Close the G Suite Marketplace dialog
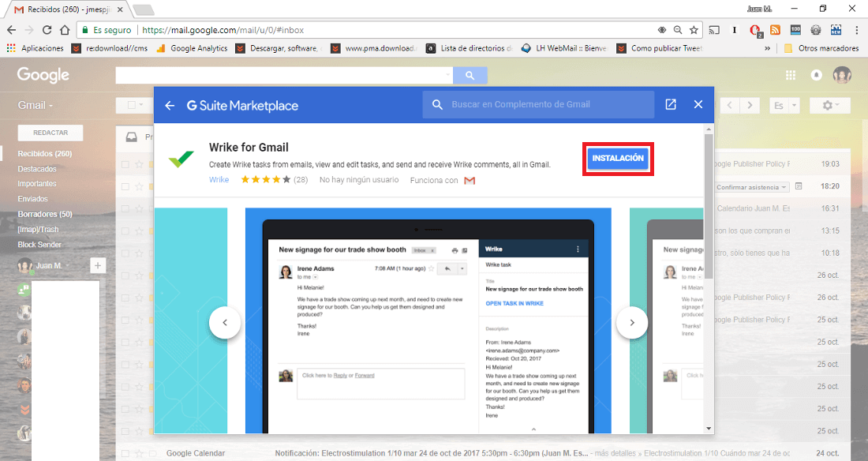The height and width of the screenshot is (461, 868). click(x=698, y=105)
